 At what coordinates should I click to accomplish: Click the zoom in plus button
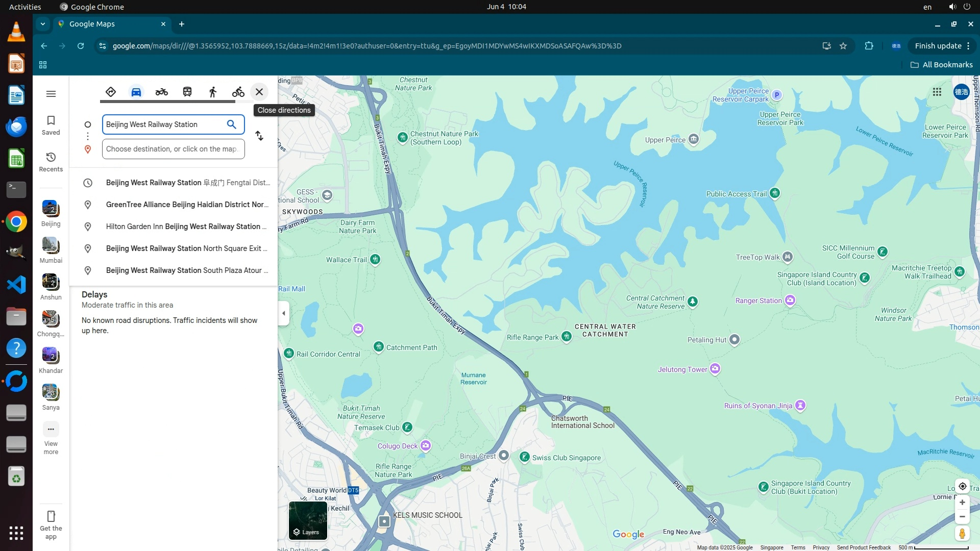tap(962, 503)
